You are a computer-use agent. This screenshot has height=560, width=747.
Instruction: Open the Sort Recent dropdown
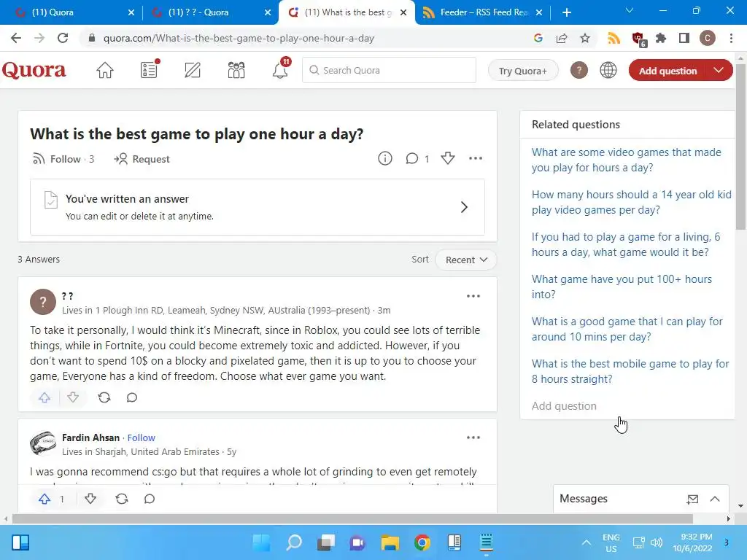[x=466, y=260]
